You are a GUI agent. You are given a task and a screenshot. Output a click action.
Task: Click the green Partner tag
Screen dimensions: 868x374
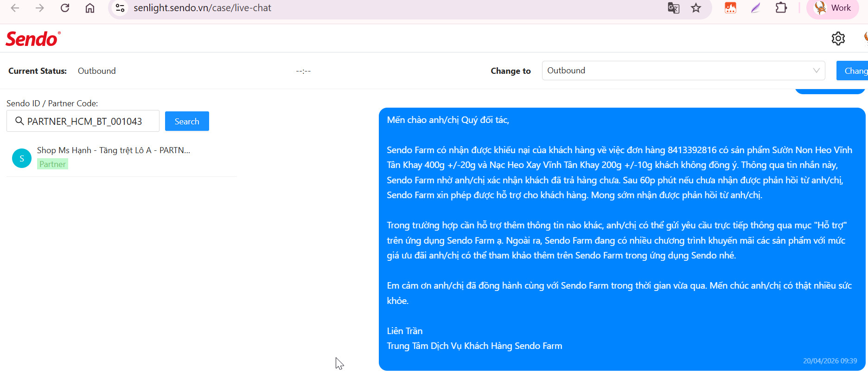[x=53, y=164]
